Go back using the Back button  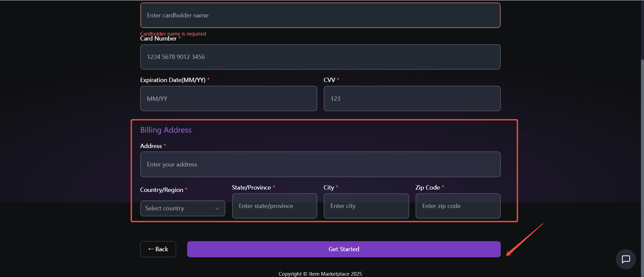(158, 249)
